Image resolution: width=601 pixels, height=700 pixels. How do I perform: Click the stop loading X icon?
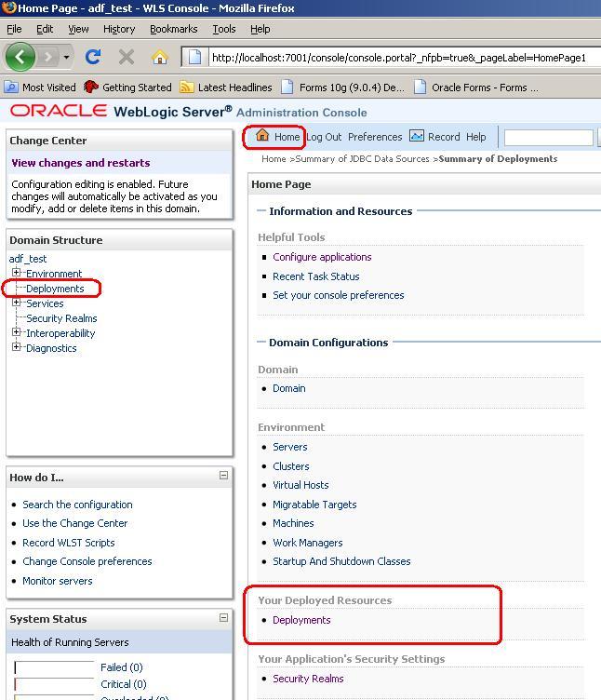point(127,57)
